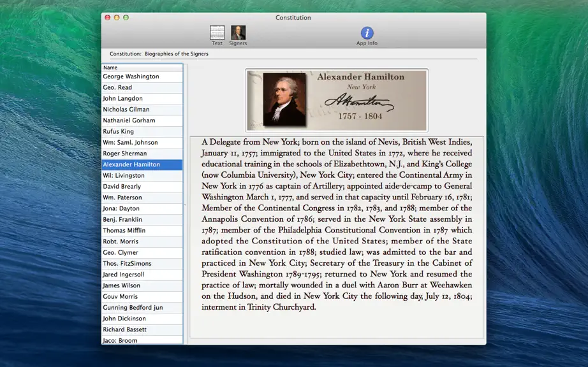Click the Name column header
The image size is (588, 367).
tap(142, 68)
